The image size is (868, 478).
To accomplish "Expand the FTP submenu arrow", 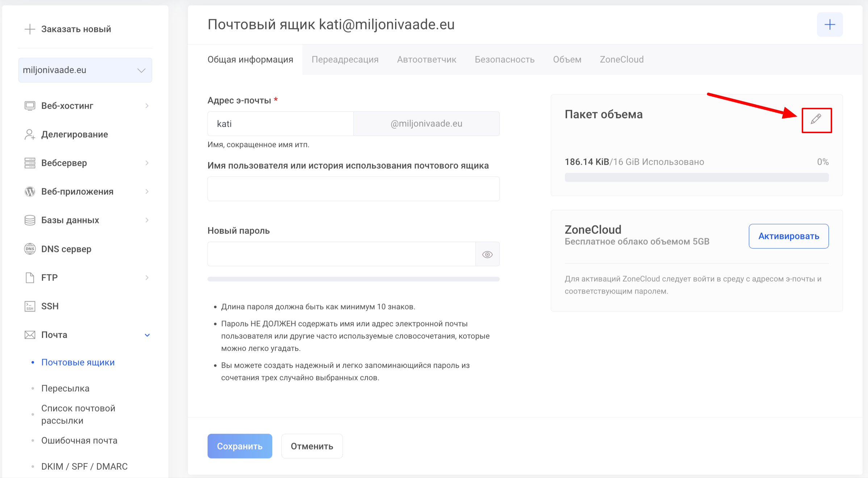I will coord(147,278).
